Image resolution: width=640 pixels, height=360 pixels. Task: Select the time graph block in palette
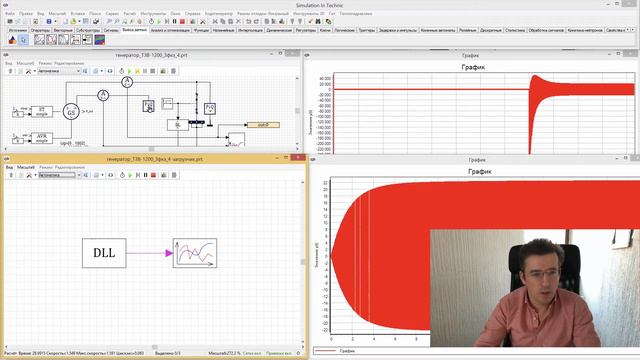pyautogui.click(x=39, y=40)
